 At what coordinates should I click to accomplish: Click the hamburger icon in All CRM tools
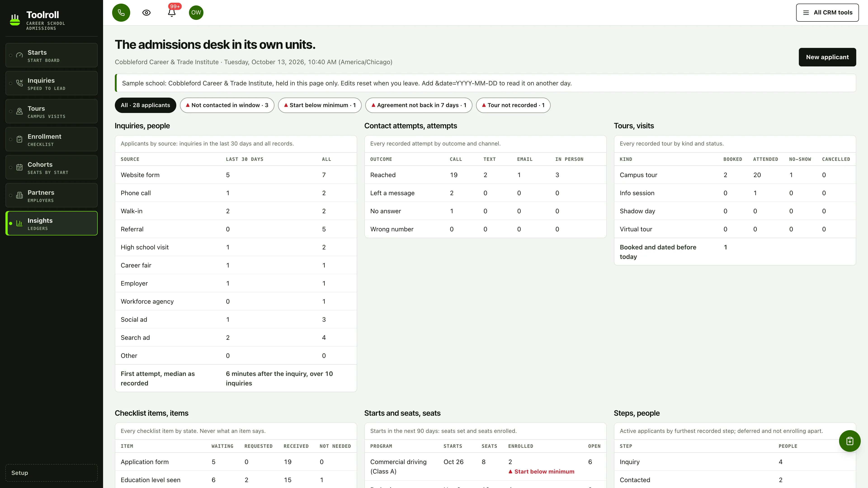pyautogui.click(x=806, y=12)
